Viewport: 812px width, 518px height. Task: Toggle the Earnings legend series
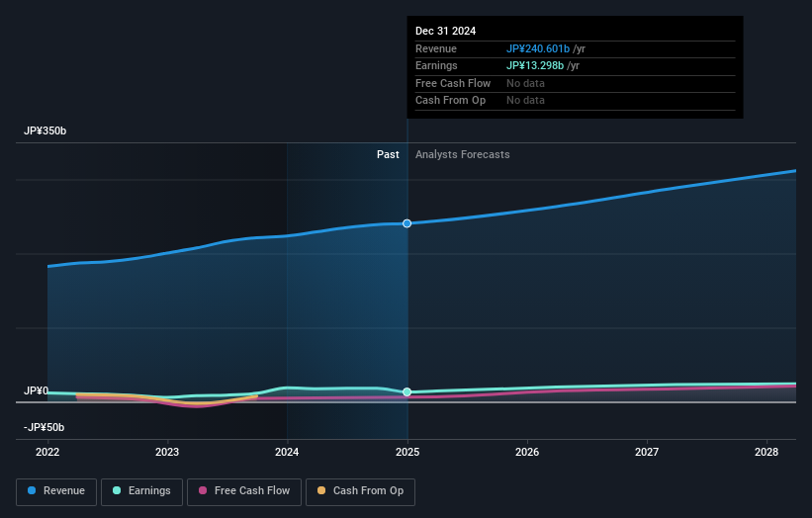click(x=141, y=491)
